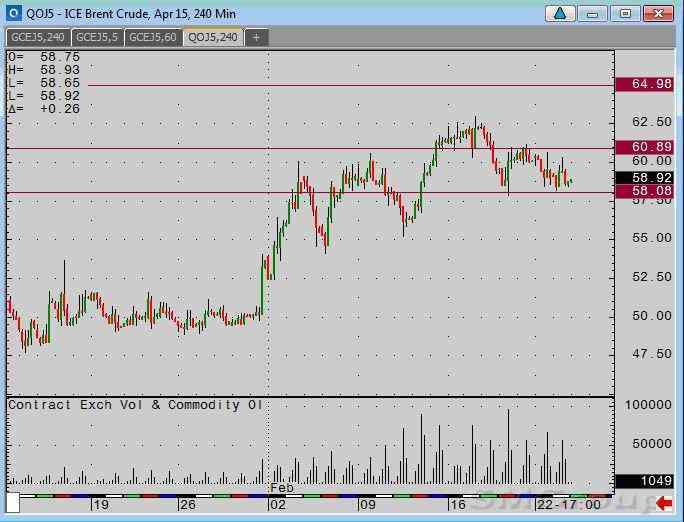This screenshot has height=522, width=684.
Task: Click the 62.50 price scale value
Action: point(652,122)
